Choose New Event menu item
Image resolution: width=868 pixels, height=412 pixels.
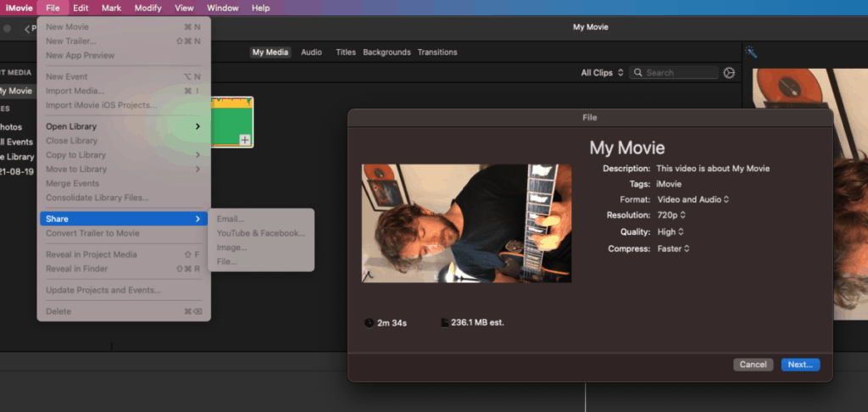[x=124, y=76]
